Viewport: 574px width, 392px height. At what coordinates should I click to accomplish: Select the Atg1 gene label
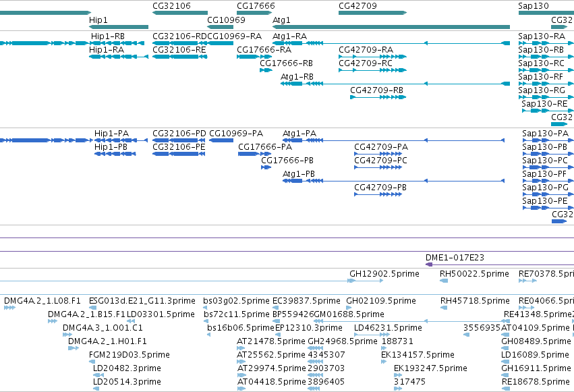(x=281, y=20)
